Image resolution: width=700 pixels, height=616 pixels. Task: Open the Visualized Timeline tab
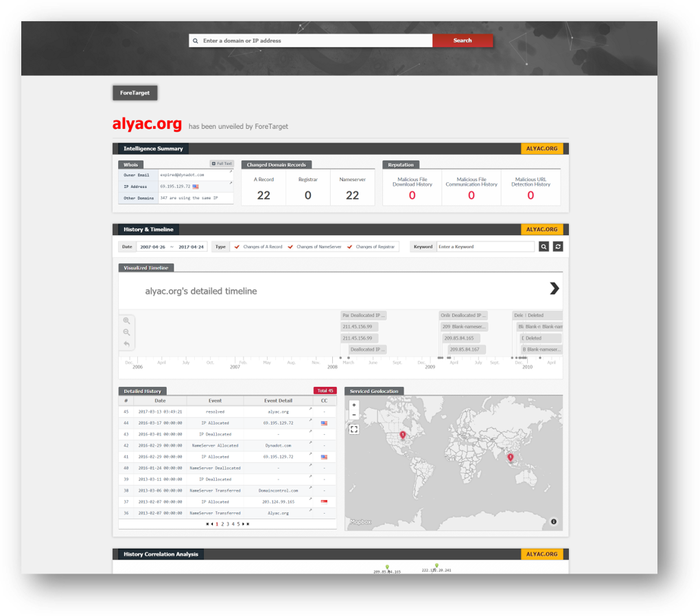tap(146, 268)
